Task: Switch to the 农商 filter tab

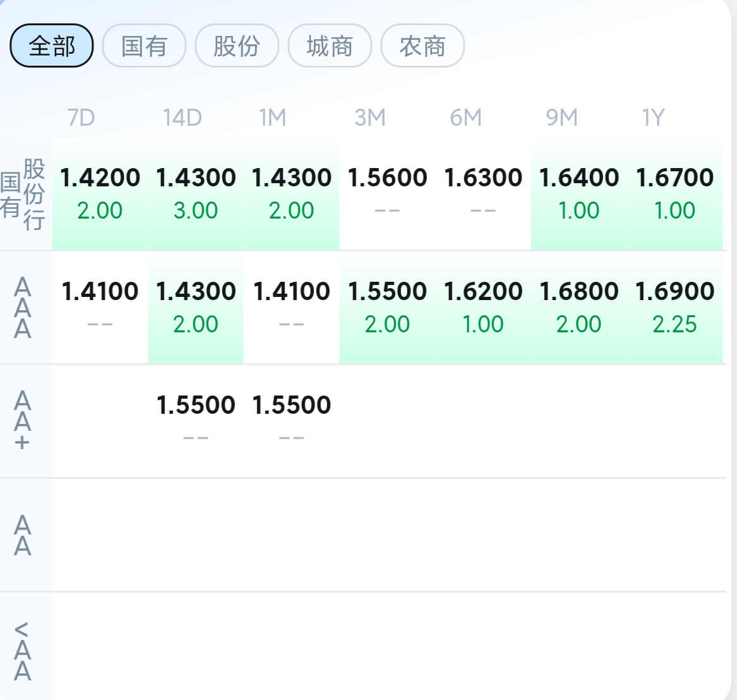Action: click(422, 45)
